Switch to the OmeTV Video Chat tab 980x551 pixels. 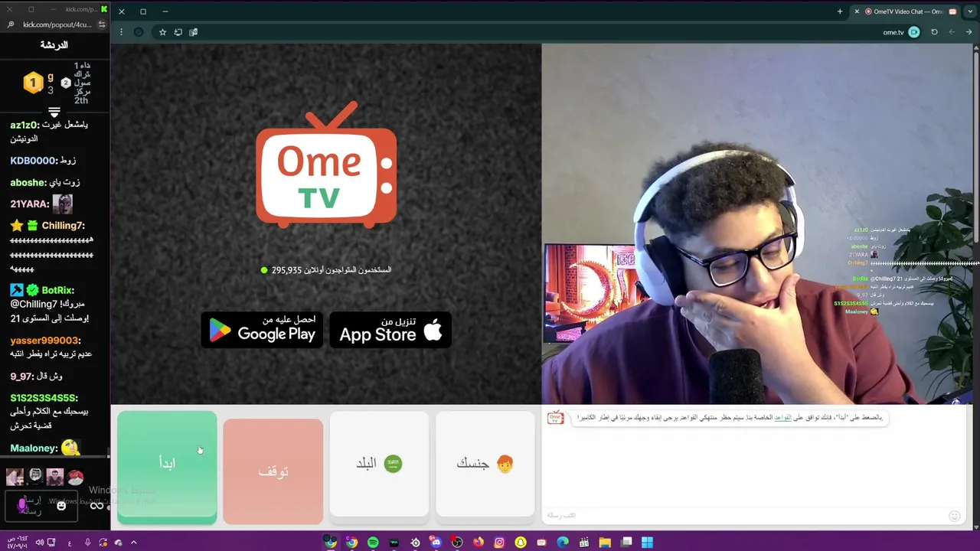905,11
